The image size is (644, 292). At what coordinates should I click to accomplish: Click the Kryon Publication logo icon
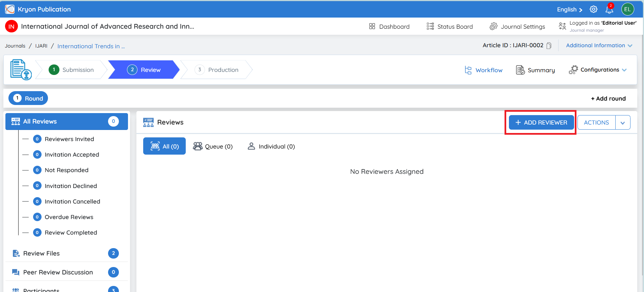(10, 9)
